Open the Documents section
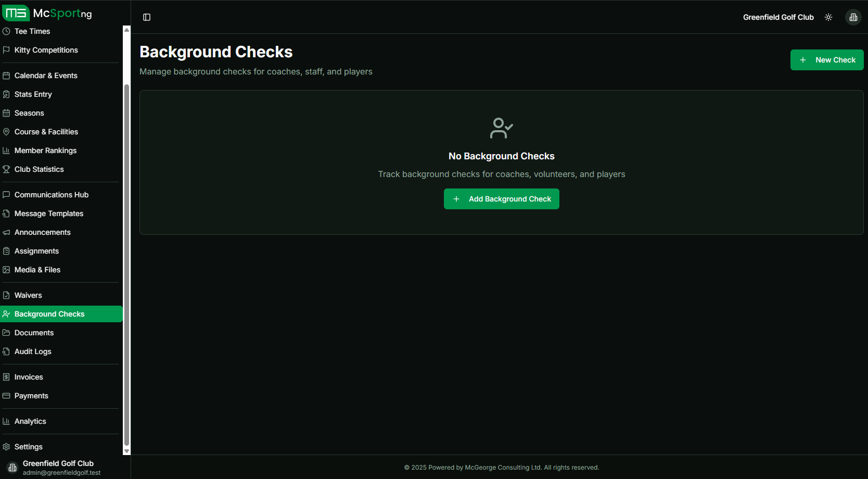This screenshot has height=479, width=868. coord(33,332)
